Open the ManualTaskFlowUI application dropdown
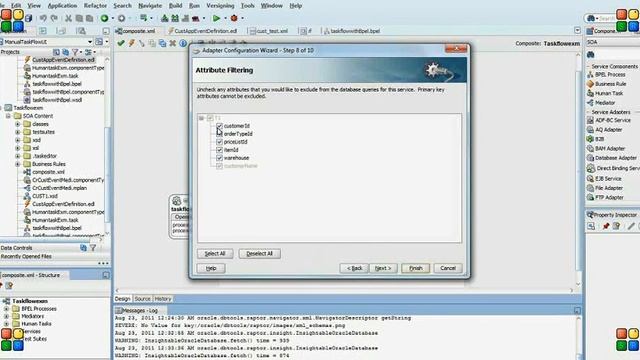 90,42
